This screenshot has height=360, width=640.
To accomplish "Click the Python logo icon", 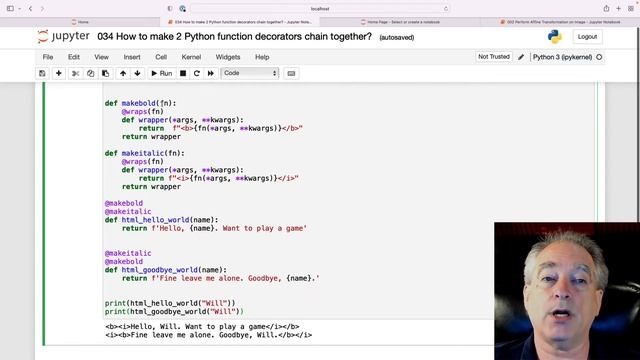I will pos(554,37).
